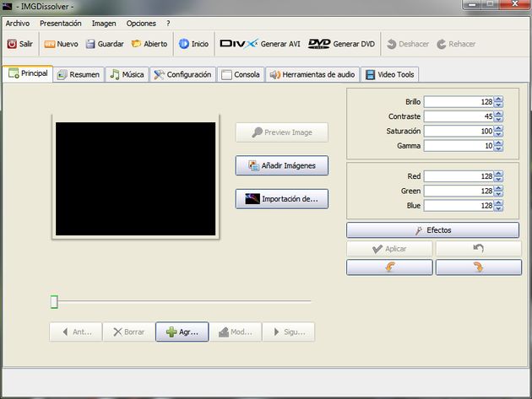Increase the Saturación value with up arrow
The height and width of the screenshot is (399, 532).
tap(498, 128)
